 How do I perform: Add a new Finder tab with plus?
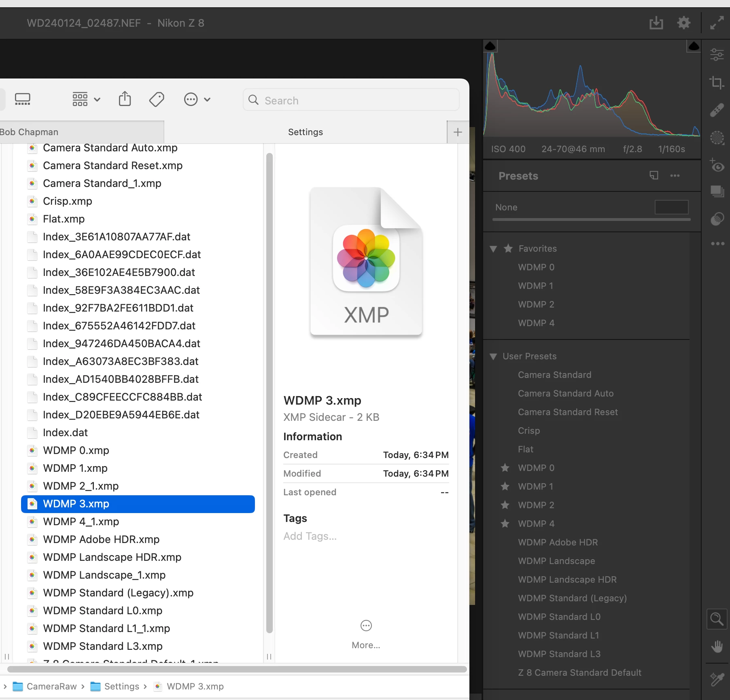pos(458,132)
